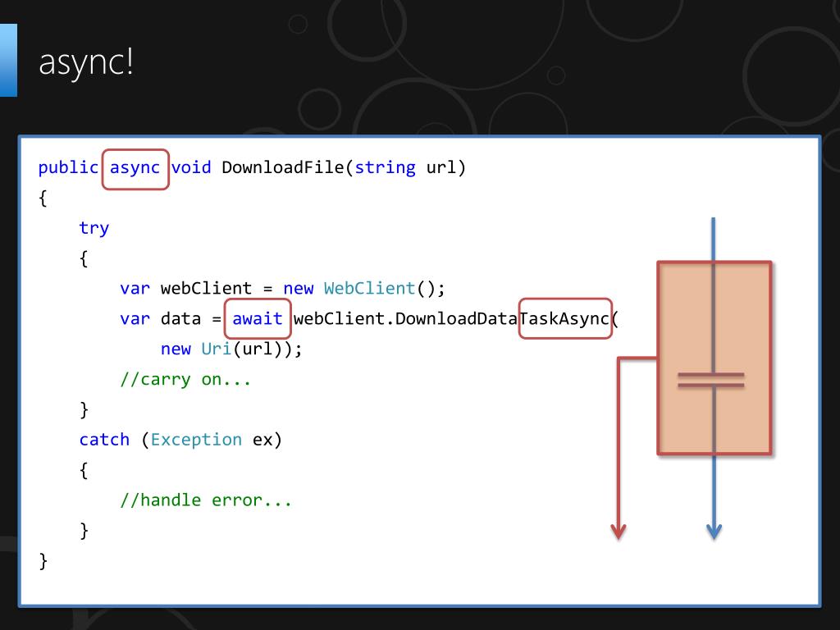Click the "new" keyword before WebClient()
This screenshot has height=630, width=840.
pyautogui.click(x=299, y=289)
